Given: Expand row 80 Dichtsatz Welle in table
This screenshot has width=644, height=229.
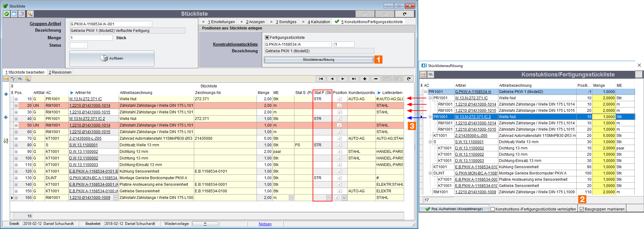Looking at the screenshot, I should (x=16, y=145).
